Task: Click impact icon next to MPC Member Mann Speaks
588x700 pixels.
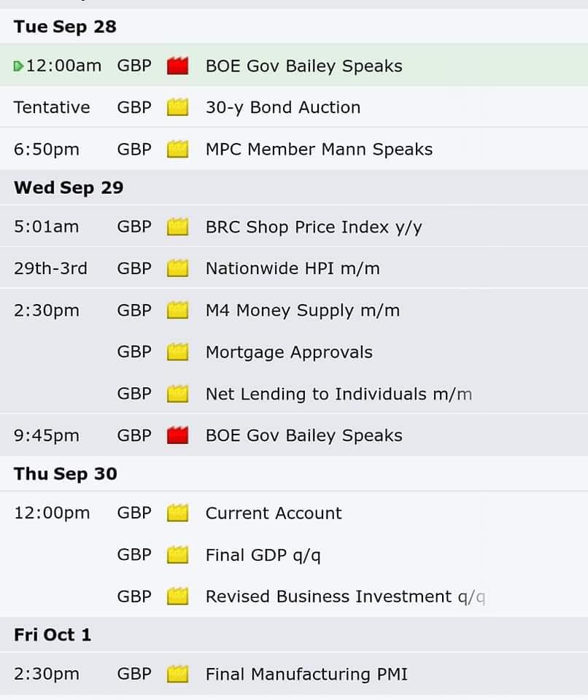Action: click(177, 149)
